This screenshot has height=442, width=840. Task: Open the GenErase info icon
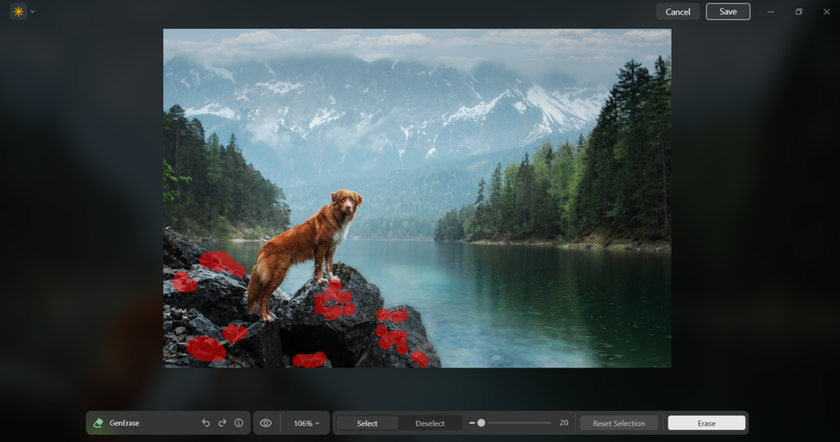click(238, 423)
